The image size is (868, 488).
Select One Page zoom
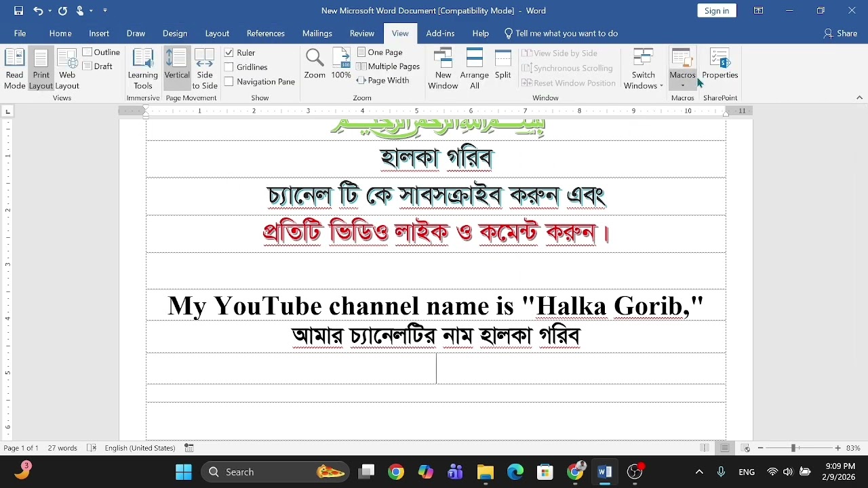[380, 52]
